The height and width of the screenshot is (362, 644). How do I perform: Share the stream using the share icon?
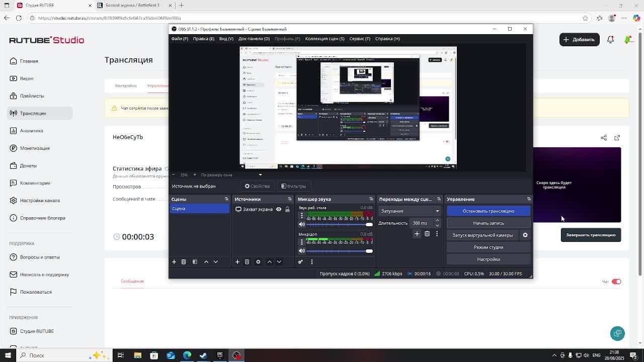(x=604, y=138)
